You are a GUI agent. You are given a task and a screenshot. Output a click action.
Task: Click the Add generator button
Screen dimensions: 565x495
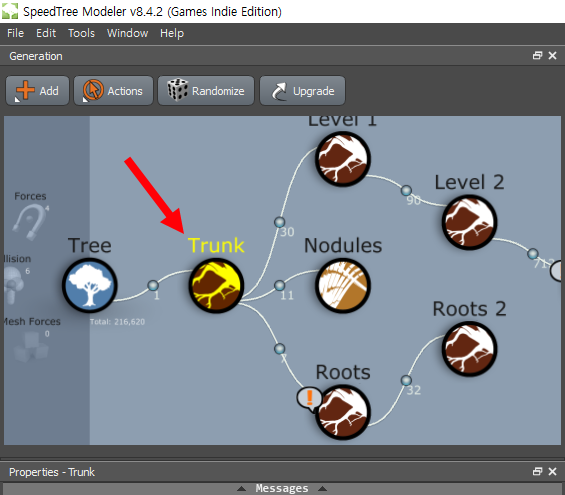(37, 90)
